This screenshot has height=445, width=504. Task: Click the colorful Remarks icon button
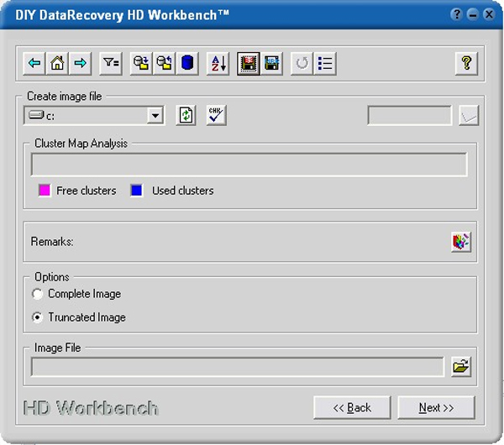click(x=461, y=242)
